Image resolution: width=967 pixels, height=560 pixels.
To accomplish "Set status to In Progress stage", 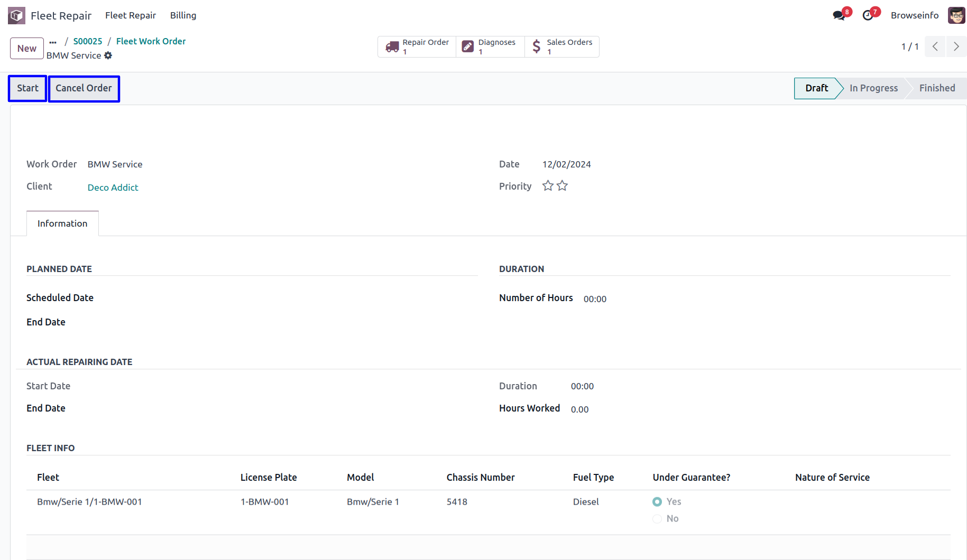I will (x=873, y=88).
